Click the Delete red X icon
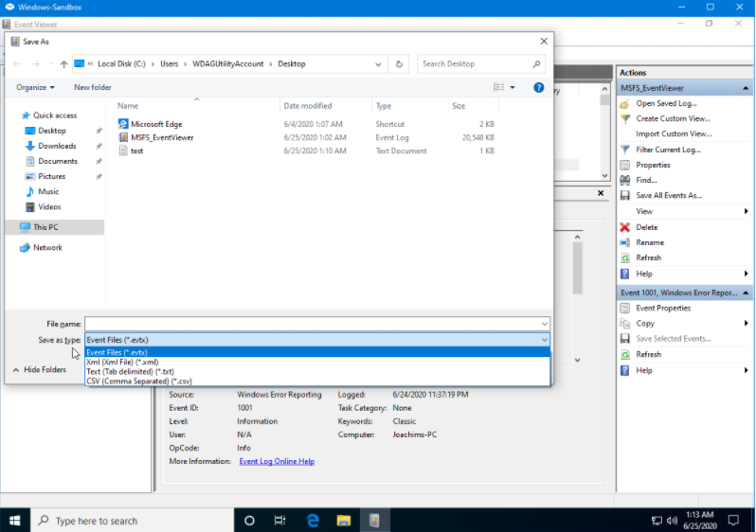This screenshot has height=532, width=756. [625, 227]
